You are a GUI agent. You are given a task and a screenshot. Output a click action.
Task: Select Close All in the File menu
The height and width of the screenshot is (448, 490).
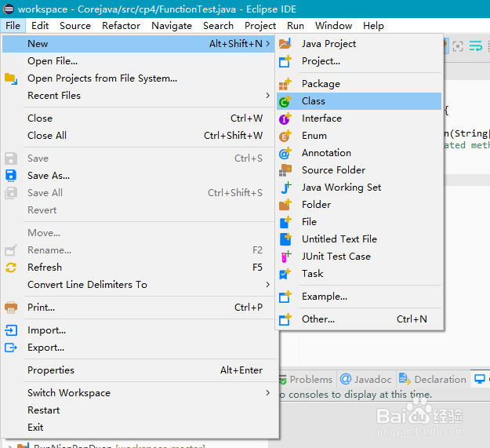[138, 136]
